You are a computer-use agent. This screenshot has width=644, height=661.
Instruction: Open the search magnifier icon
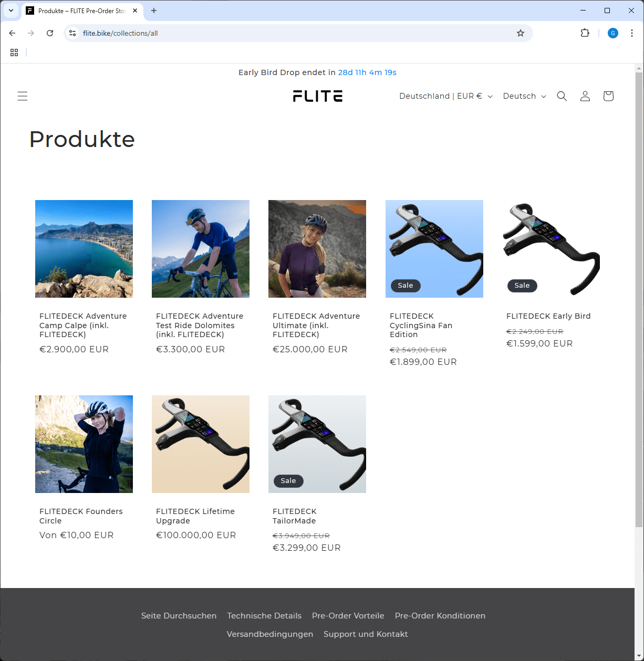coord(562,96)
